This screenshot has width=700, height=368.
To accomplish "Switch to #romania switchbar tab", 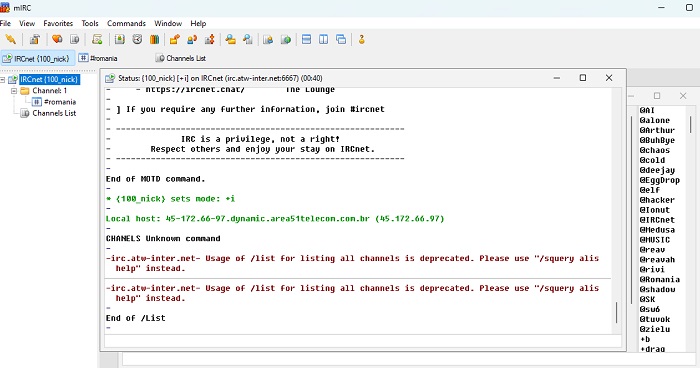I will (98, 59).
